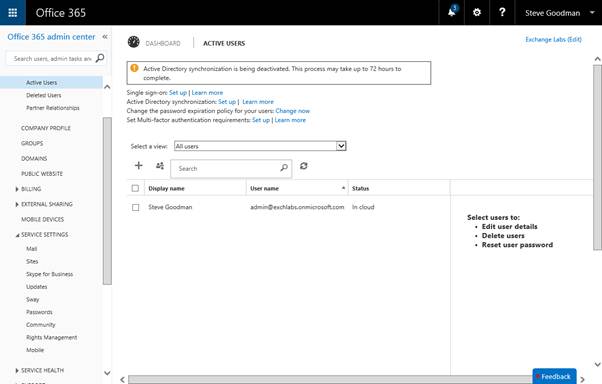The width and height of the screenshot is (602, 384).
Task: Open Groups in the sidebar
Action: coord(32,143)
